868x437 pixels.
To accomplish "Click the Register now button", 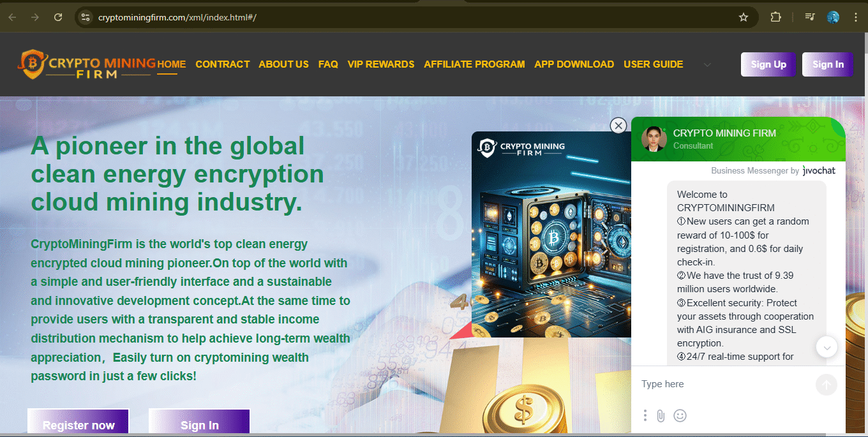I will click(x=77, y=425).
